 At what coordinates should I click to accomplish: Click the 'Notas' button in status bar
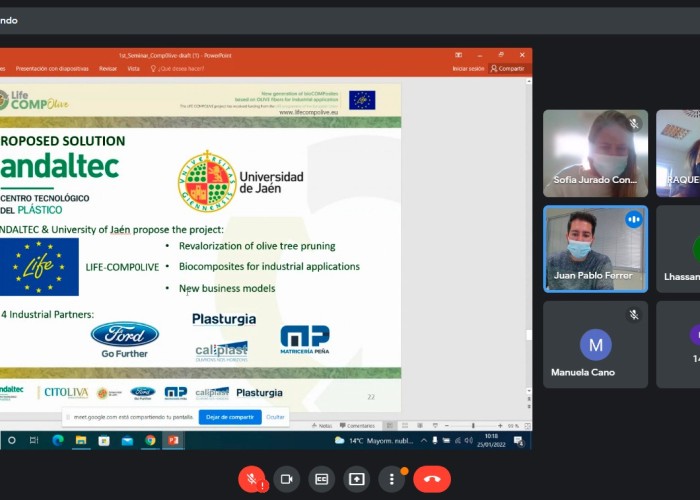(322, 425)
